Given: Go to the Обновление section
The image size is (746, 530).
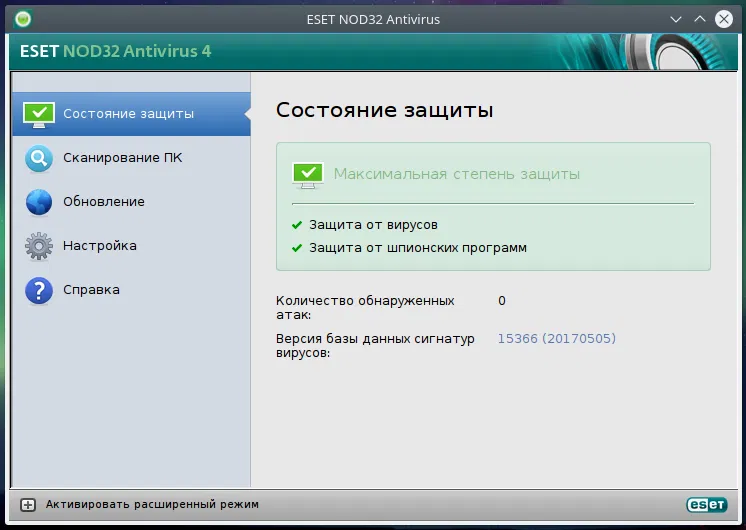Looking at the screenshot, I should (x=131, y=202).
